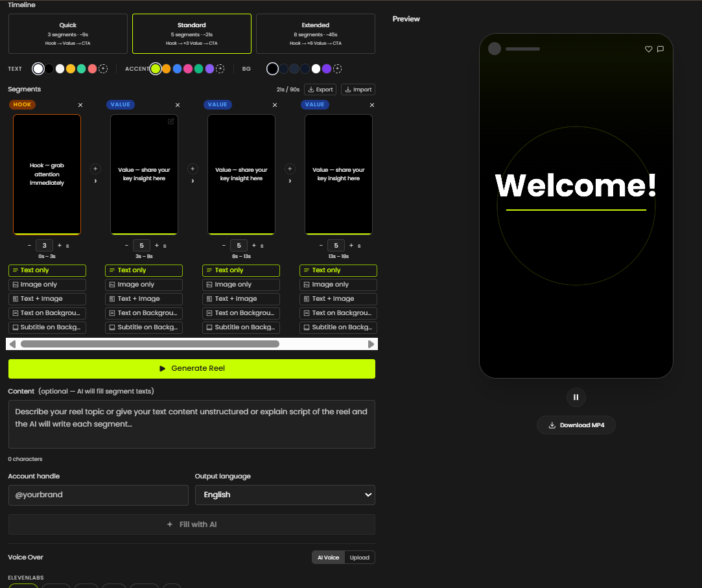The height and width of the screenshot is (588, 702).
Task: Open the Output language dropdown
Action: (285, 495)
